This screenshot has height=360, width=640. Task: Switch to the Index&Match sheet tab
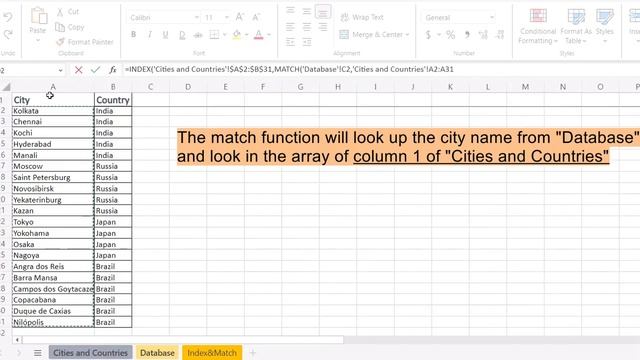(x=212, y=353)
